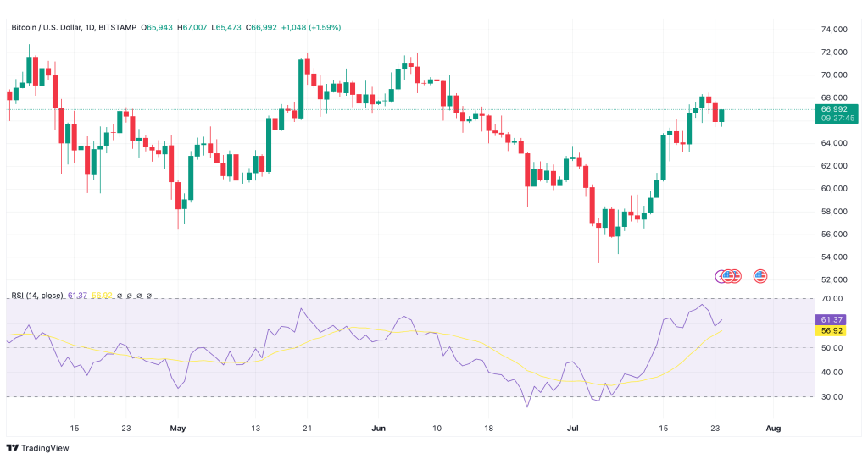Image resolution: width=868 pixels, height=459 pixels.
Task: Click the 70,000 price scale label
Action: [834, 75]
